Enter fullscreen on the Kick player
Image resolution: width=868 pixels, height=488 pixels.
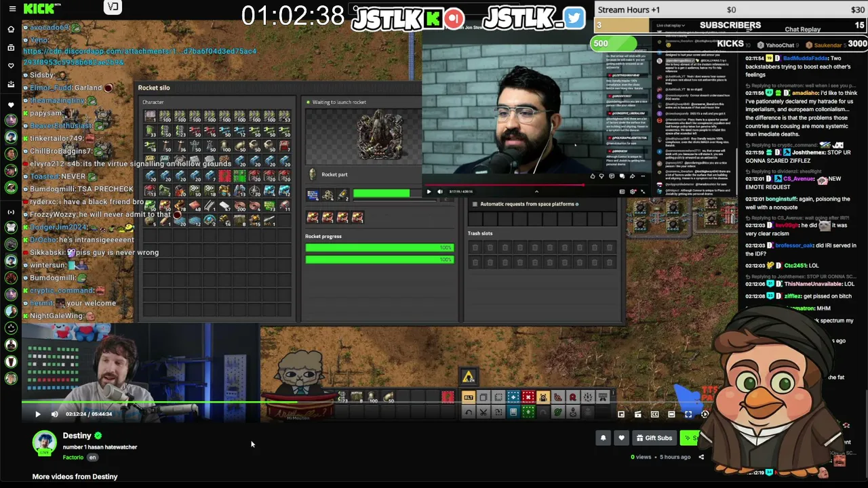tap(688, 414)
